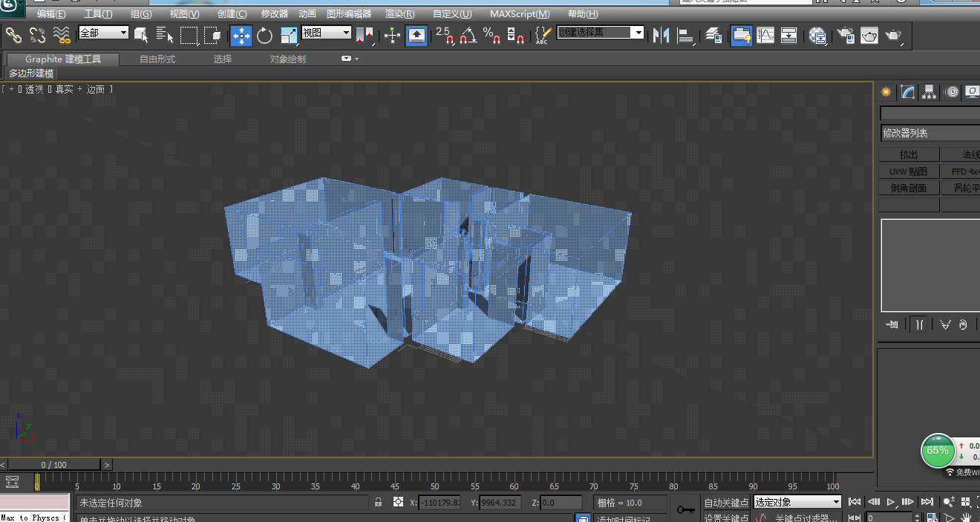Activate the Select and Scale tool
980x522 pixels.
289,34
